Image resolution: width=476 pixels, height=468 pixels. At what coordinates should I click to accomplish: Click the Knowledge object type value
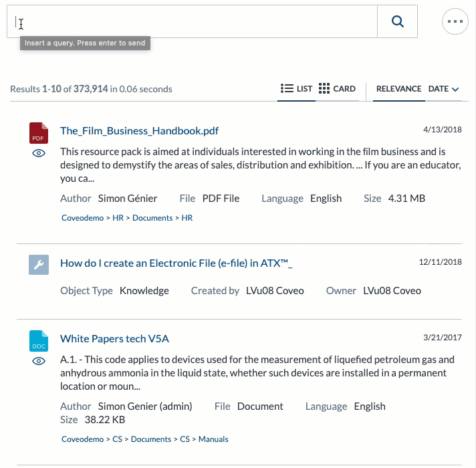(144, 291)
